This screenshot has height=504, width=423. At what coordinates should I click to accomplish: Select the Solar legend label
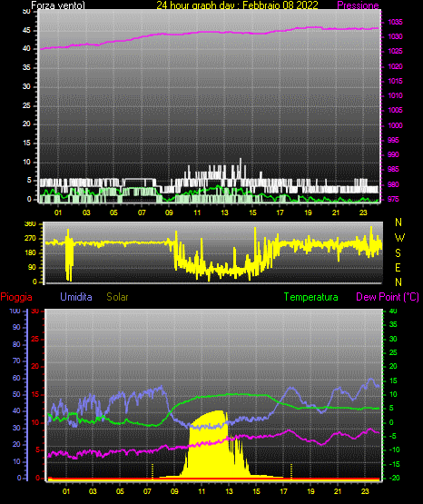(117, 297)
